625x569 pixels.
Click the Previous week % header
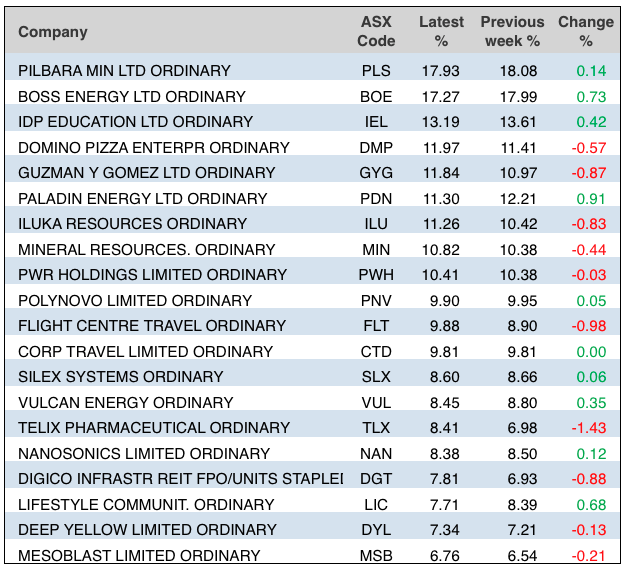pyautogui.click(x=510, y=32)
